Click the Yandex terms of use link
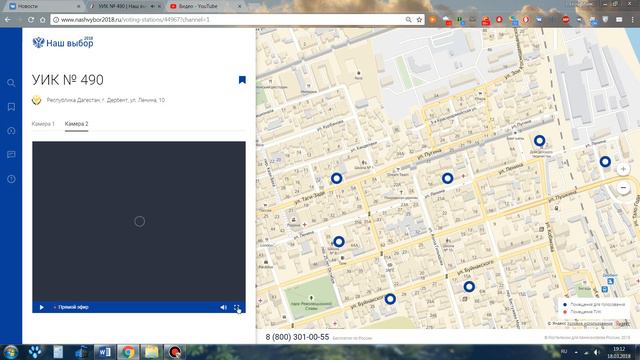640x360 pixels. tap(590, 324)
